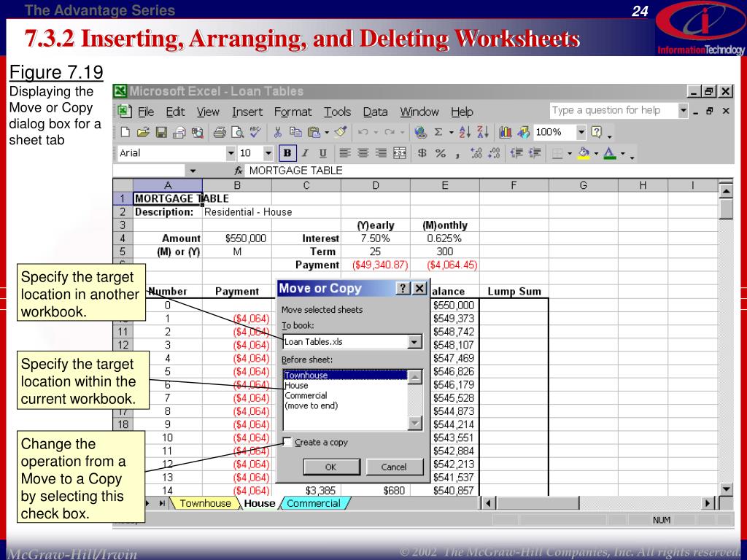This screenshot has height=560, width=747.
Task: Copy the selection with the Copy icon
Action: [296, 133]
